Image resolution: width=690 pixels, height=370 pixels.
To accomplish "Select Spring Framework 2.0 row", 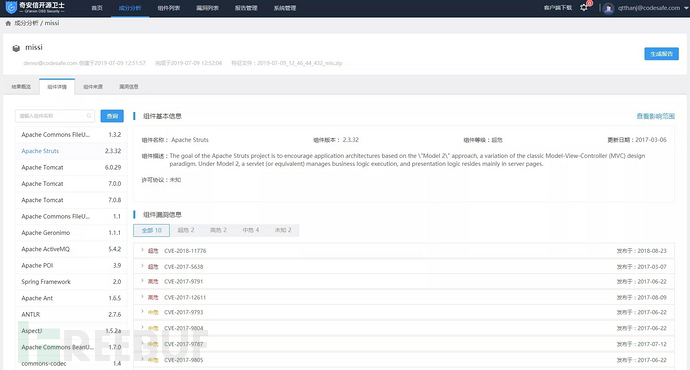I will [x=71, y=282].
